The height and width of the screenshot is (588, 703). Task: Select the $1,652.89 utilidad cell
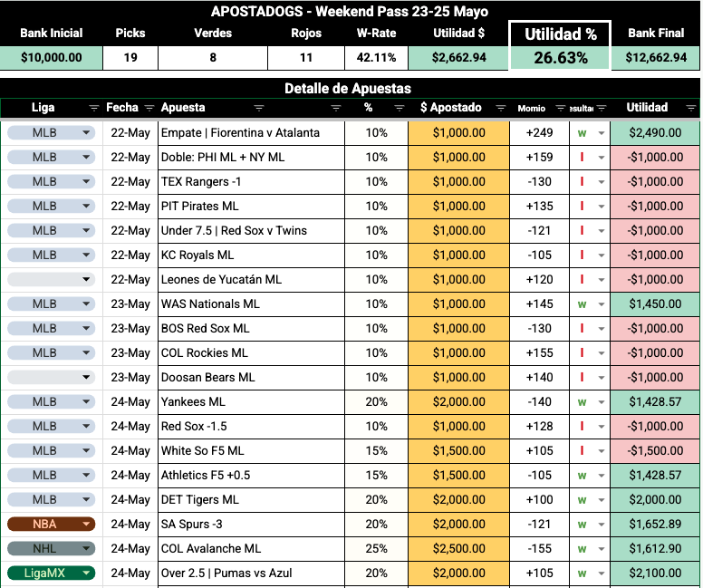tap(655, 524)
